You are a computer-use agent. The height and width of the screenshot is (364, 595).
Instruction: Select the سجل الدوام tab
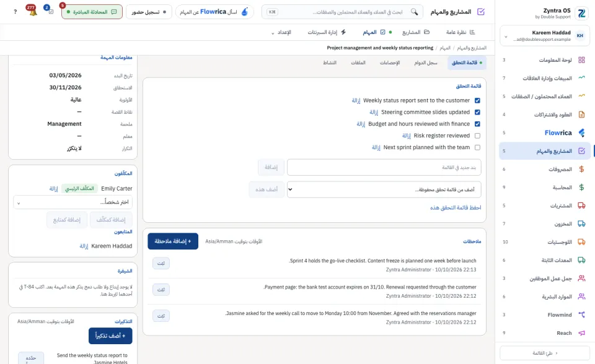click(426, 63)
